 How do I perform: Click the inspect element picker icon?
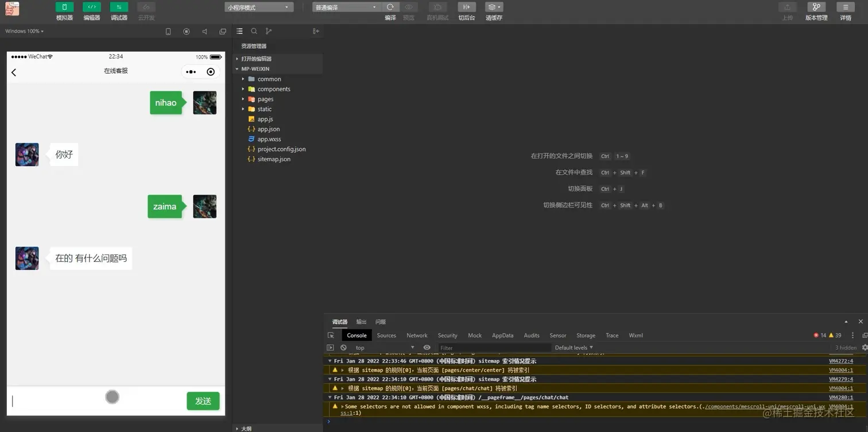point(331,335)
